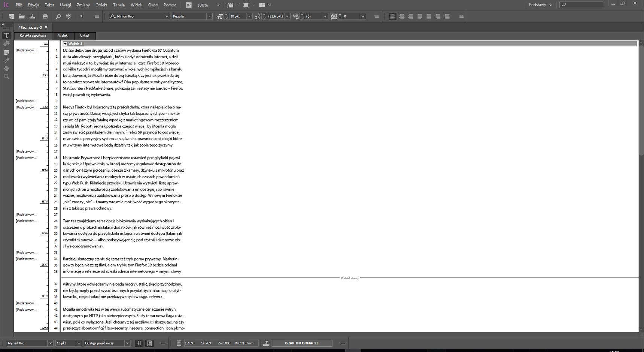This screenshot has height=352, width=644.
Task: Open the paragraph toolbar options menu icon
Action: coord(461,16)
